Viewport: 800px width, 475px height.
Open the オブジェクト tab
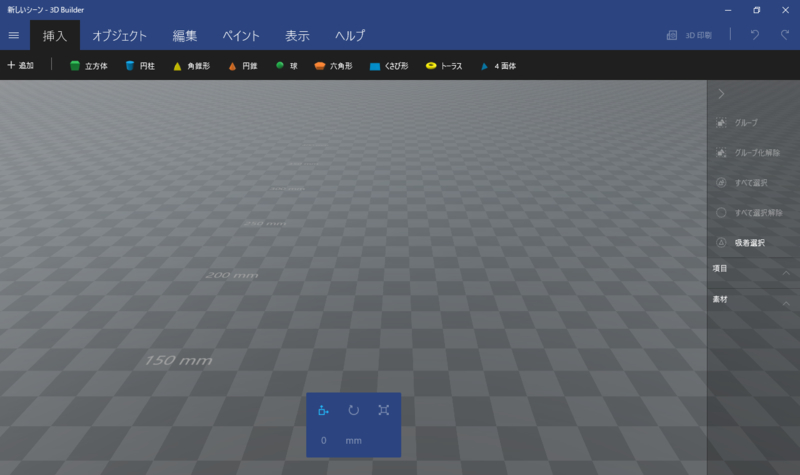(119, 36)
